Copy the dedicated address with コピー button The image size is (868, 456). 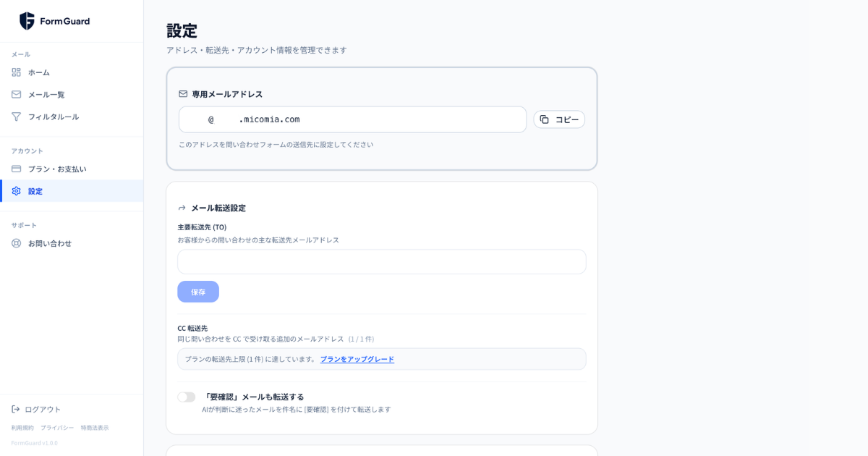(559, 119)
